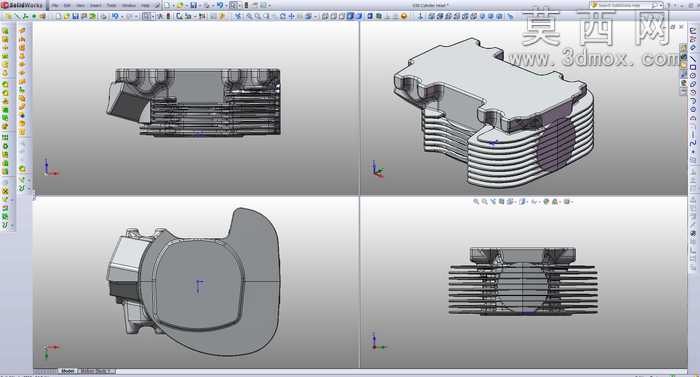
Task: Toggle Section View in viewport heads-up toolbar
Action: [501, 201]
